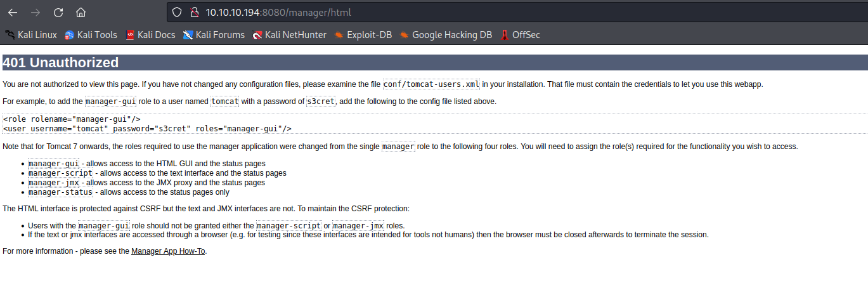
Task: Click the 401 Unauthorized heading
Action: 61,63
